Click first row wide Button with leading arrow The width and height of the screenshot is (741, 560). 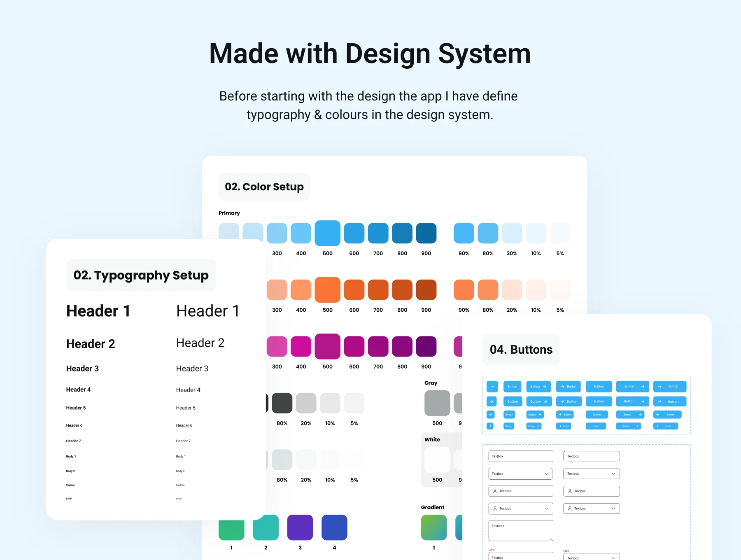(x=670, y=386)
